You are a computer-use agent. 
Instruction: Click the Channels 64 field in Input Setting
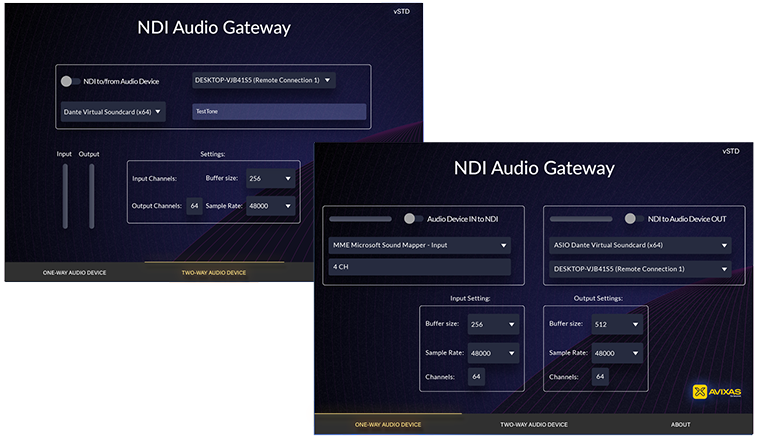point(476,377)
